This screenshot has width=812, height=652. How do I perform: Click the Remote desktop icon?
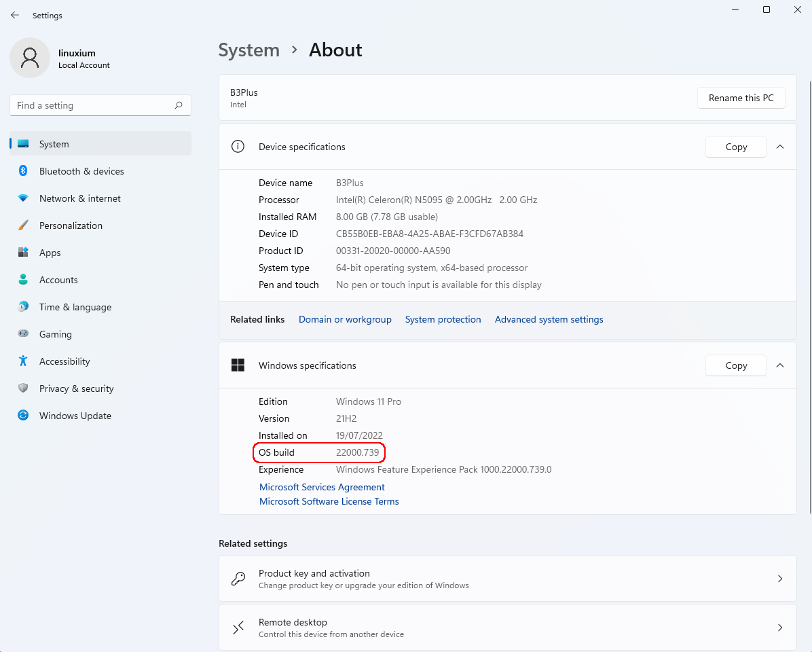click(x=238, y=628)
